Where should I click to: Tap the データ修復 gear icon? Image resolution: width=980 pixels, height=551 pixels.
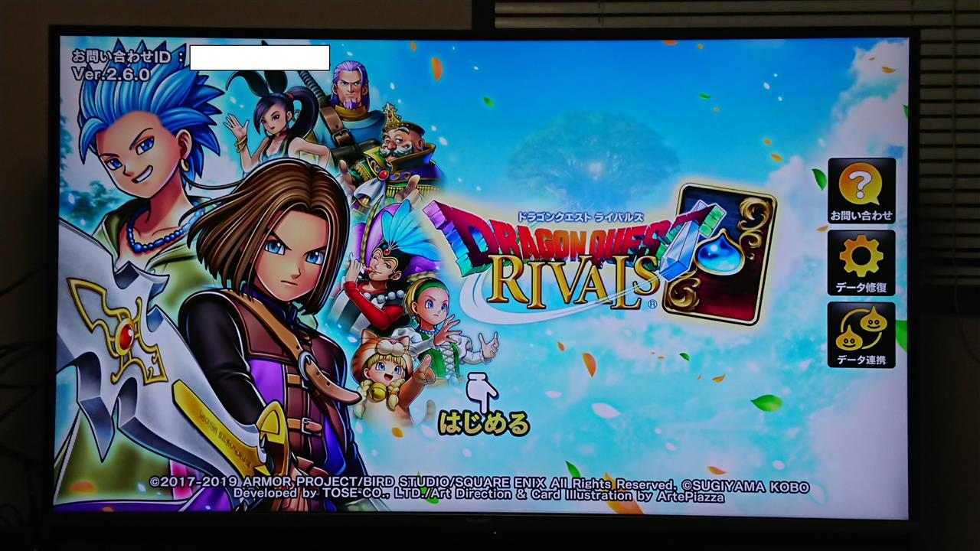point(861,262)
